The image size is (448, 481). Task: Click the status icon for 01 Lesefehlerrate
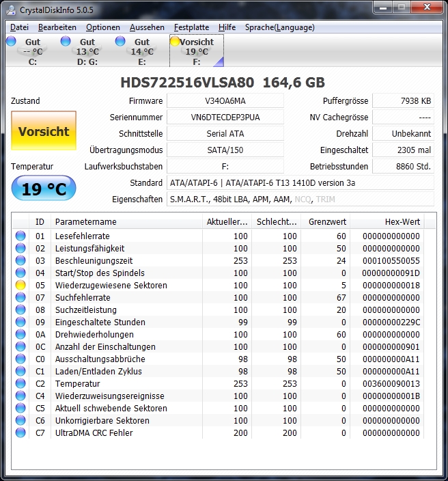point(20,236)
